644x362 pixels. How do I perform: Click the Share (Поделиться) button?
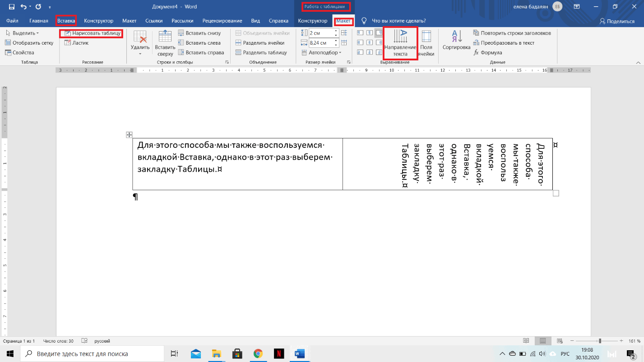point(616,21)
